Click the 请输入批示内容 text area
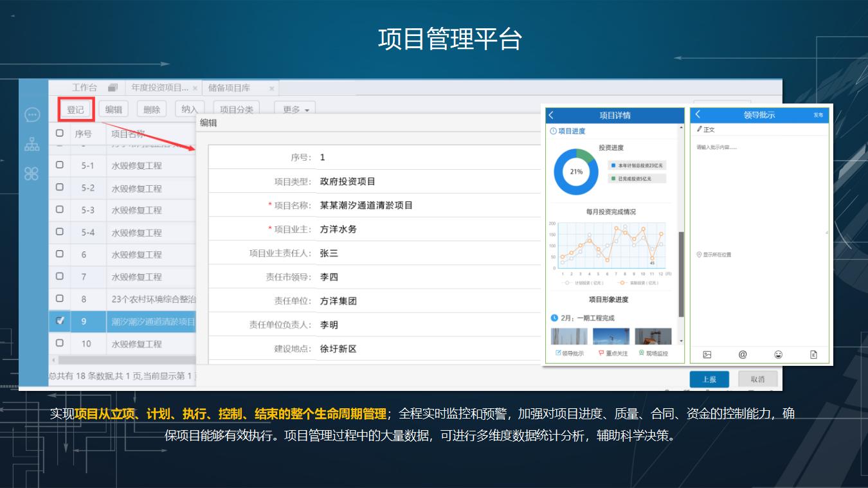Viewport: 868px width, 488px height. (x=759, y=186)
